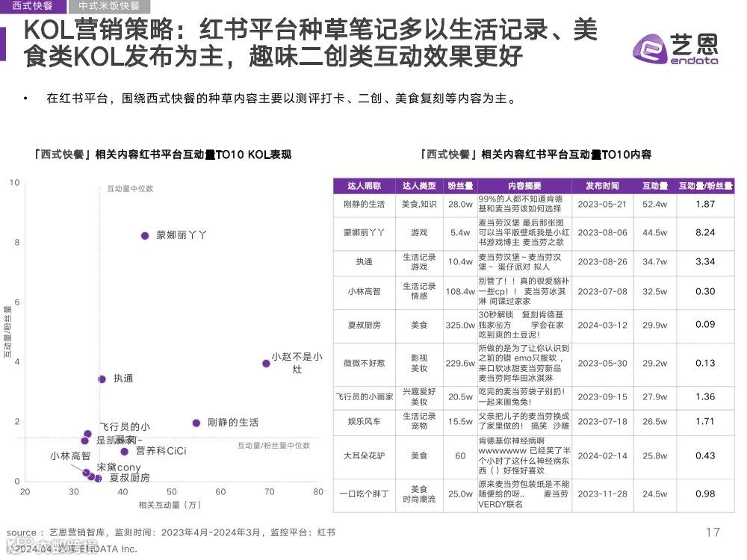Click the 营养科CiCi scatter data point
747x560 pixels.
124,452
